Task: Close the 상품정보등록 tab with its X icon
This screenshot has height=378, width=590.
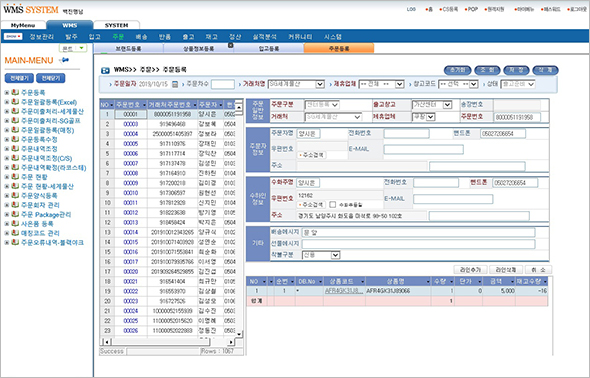Action: (231, 45)
